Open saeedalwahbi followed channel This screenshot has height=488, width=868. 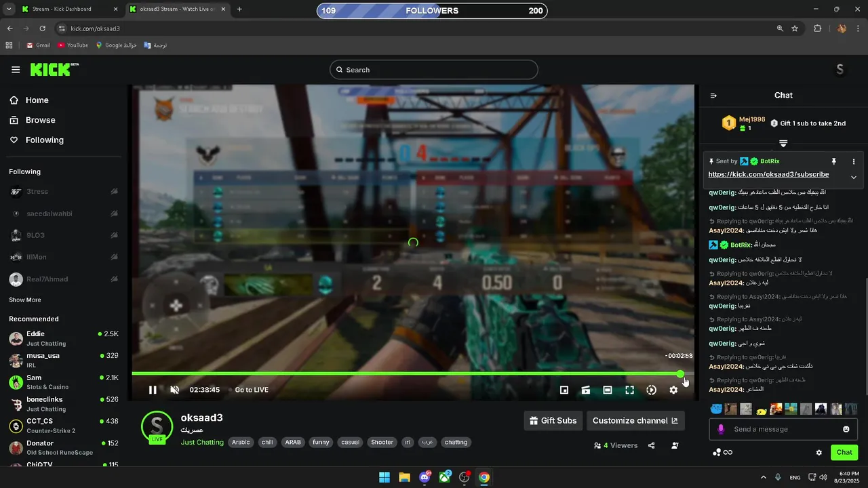[64, 213]
